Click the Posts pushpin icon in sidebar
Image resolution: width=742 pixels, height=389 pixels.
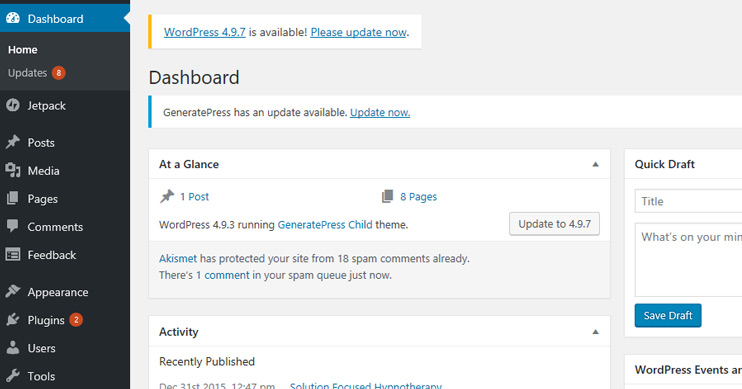click(x=13, y=142)
